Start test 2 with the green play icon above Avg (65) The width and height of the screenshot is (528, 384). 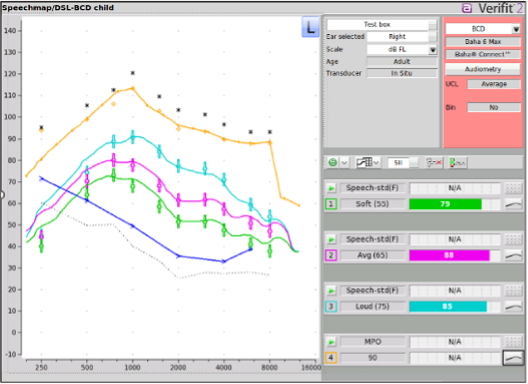tap(331, 239)
